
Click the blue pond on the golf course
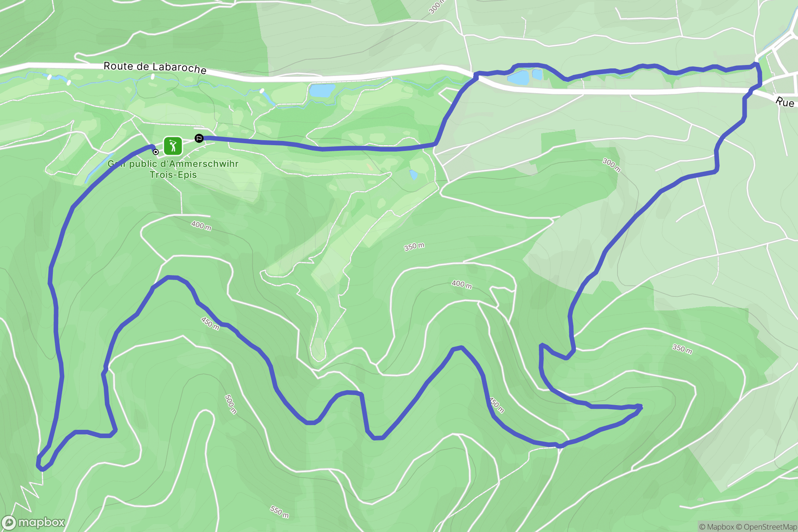322,90
